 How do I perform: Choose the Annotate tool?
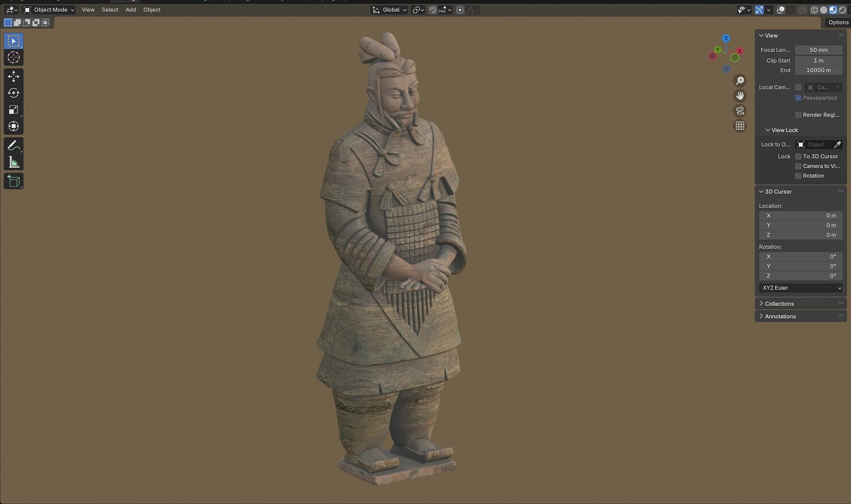(14, 146)
